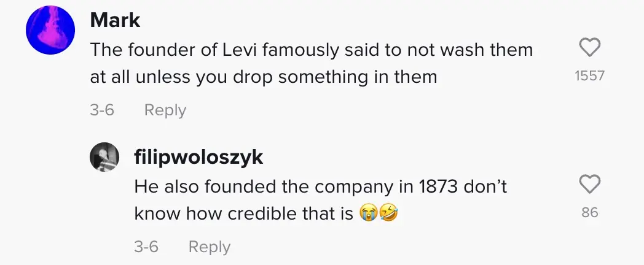Like Mark's comment with the heart icon

(590, 48)
